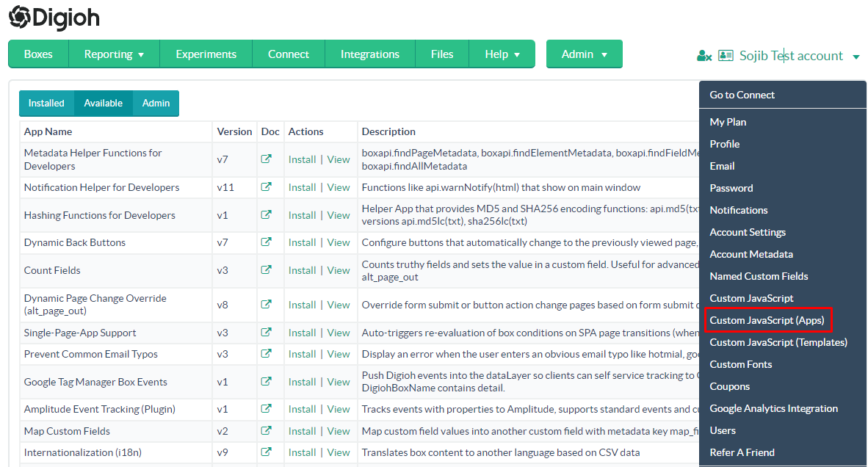This screenshot has width=868, height=467.
Task: View the Internationalization (i18n) app
Action: click(x=339, y=452)
